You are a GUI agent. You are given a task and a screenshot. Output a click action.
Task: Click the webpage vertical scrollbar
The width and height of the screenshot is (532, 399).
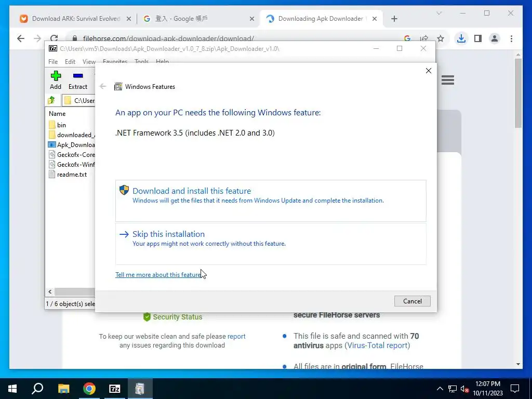(x=518, y=94)
